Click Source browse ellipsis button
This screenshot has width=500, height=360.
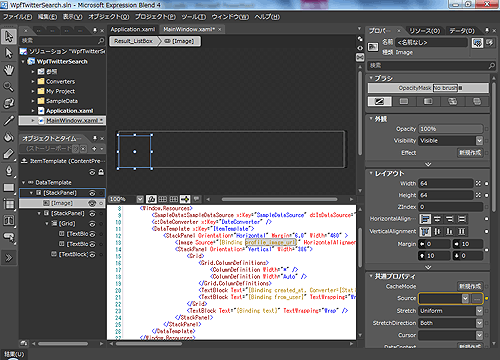tap(477, 298)
